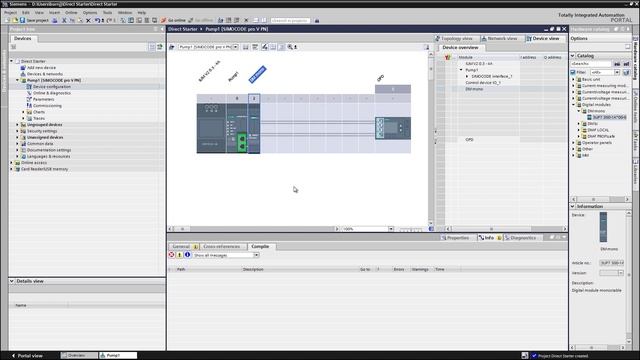Click the Portal view button
Screen dimensions: 640x360
point(27,356)
